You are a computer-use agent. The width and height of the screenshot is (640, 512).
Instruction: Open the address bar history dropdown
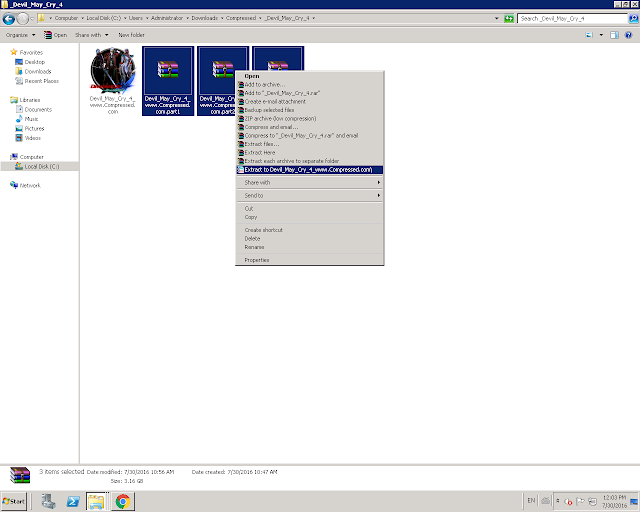click(x=497, y=18)
